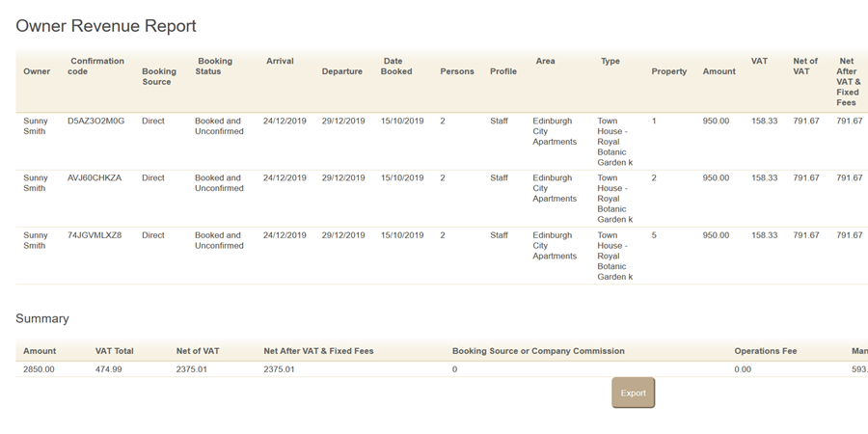Image resolution: width=868 pixels, height=434 pixels.
Task: Click VAT 158.33 in AVJ60CHKZA row
Action: (x=764, y=177)
